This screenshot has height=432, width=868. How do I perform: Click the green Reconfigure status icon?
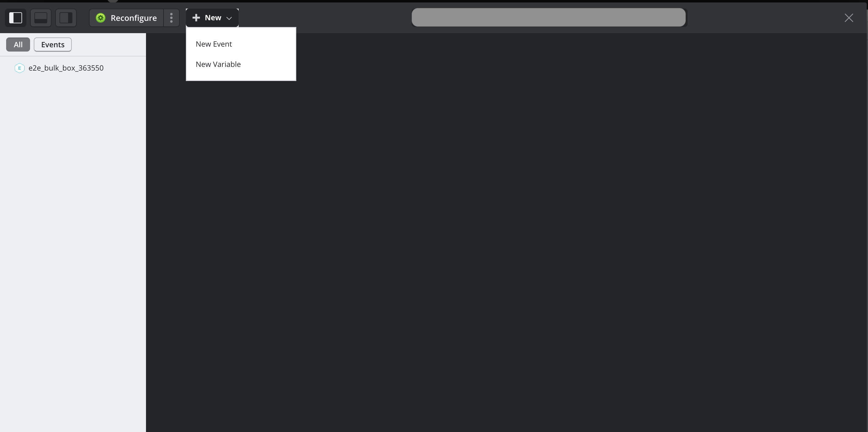pyautogui.click(x=101, y=18)
